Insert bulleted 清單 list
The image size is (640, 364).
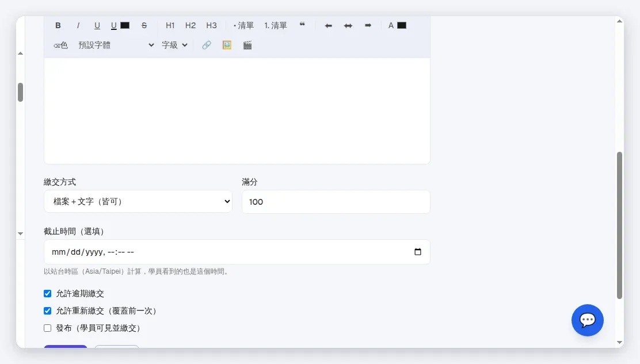tap(243, 26)
